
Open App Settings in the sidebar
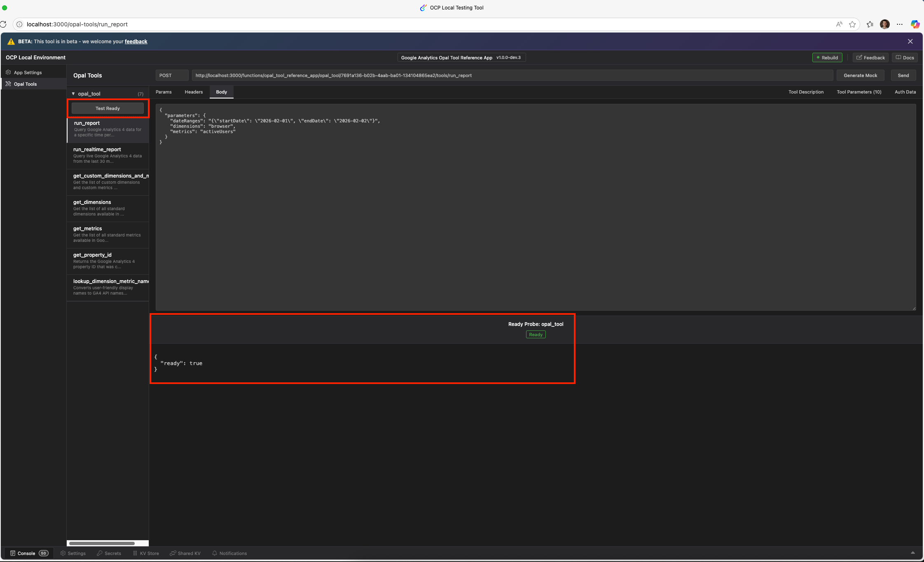[x=28, y=73]
